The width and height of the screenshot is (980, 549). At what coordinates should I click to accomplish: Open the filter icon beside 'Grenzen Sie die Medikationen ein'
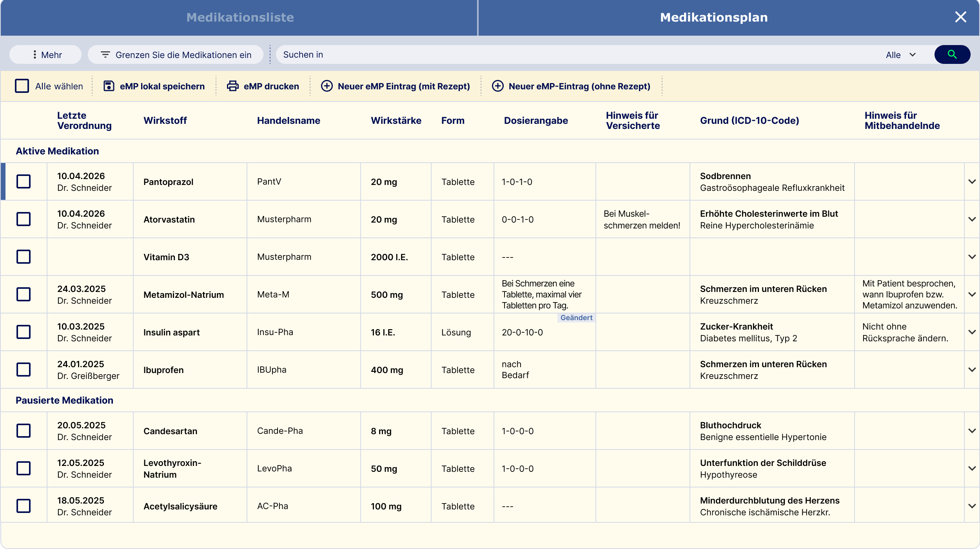click(x=105, y=54)
